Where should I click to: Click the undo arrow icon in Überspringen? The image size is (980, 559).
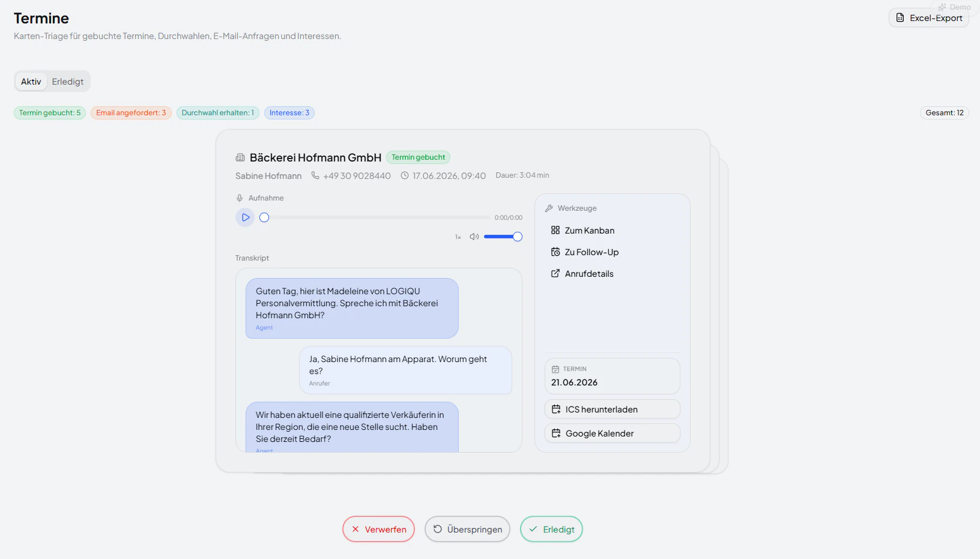click(438, 529)
